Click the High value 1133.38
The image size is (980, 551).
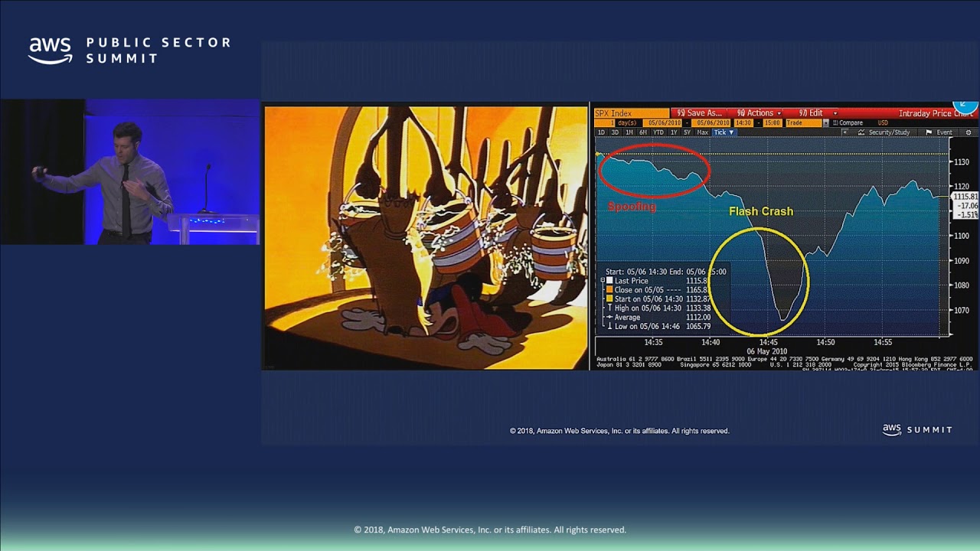click(x=698, y=308)
